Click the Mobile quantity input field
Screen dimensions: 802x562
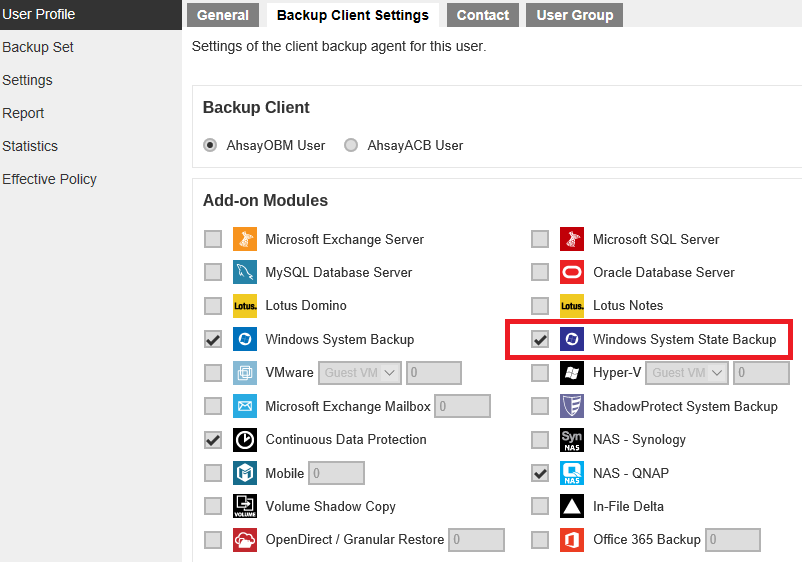click(337, 473)
